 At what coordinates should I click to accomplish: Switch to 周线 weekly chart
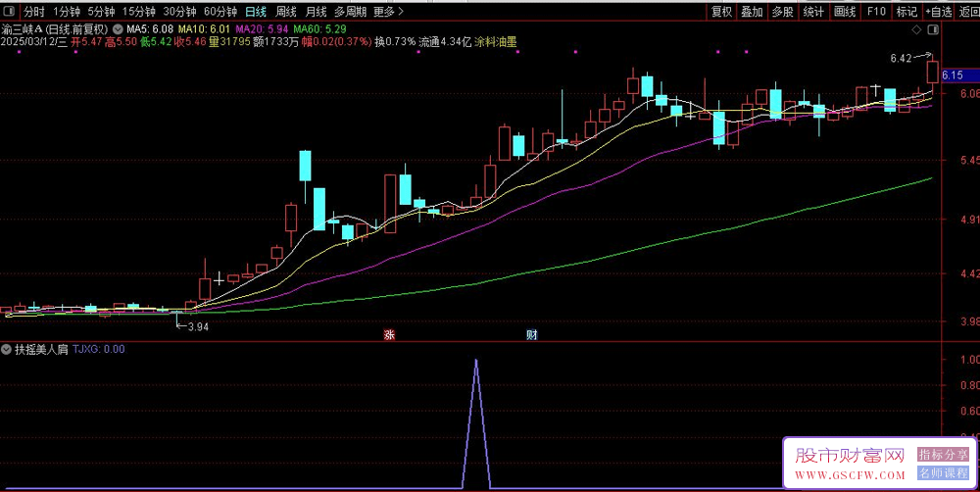tap(286, 12)
